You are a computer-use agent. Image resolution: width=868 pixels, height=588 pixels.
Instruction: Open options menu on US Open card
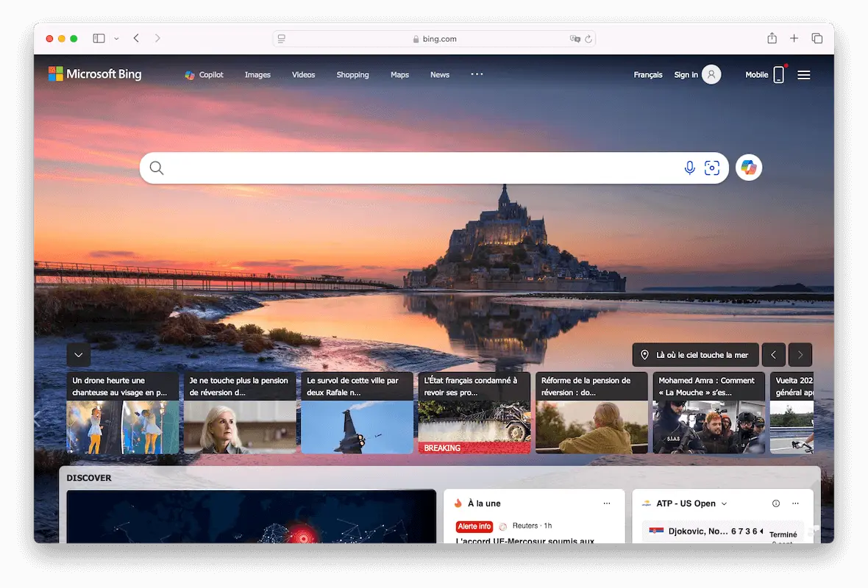795,503
